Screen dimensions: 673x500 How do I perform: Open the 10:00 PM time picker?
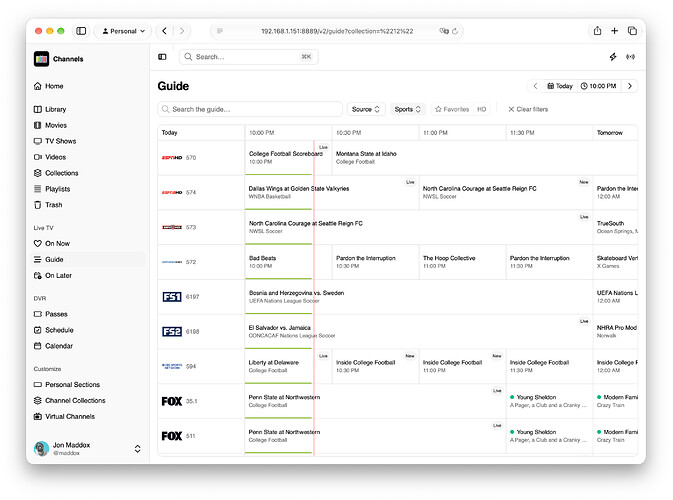tap(598, 86)
